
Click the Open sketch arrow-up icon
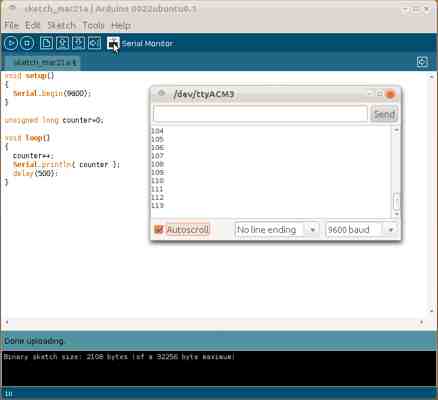pos(62,43)
